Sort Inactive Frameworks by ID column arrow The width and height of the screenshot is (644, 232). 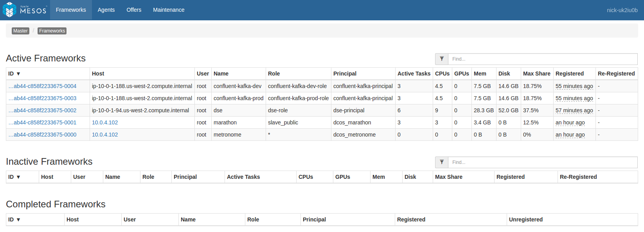(x=18, y=177)
